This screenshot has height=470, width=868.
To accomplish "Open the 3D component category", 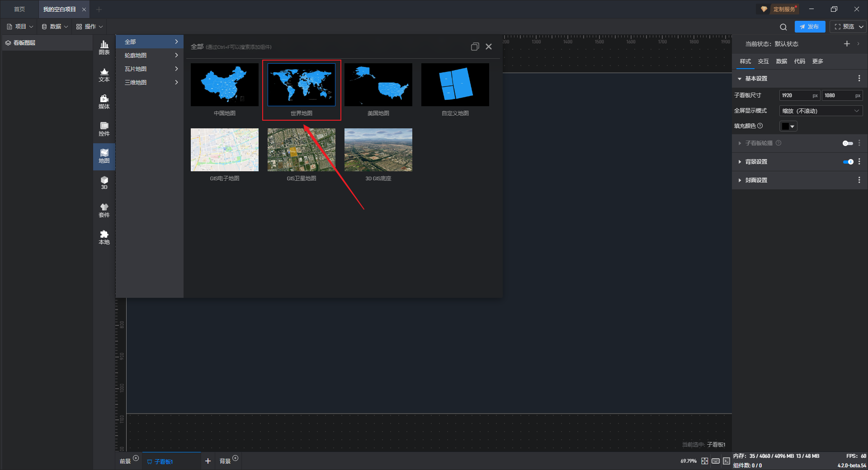I will pos(104,183).
